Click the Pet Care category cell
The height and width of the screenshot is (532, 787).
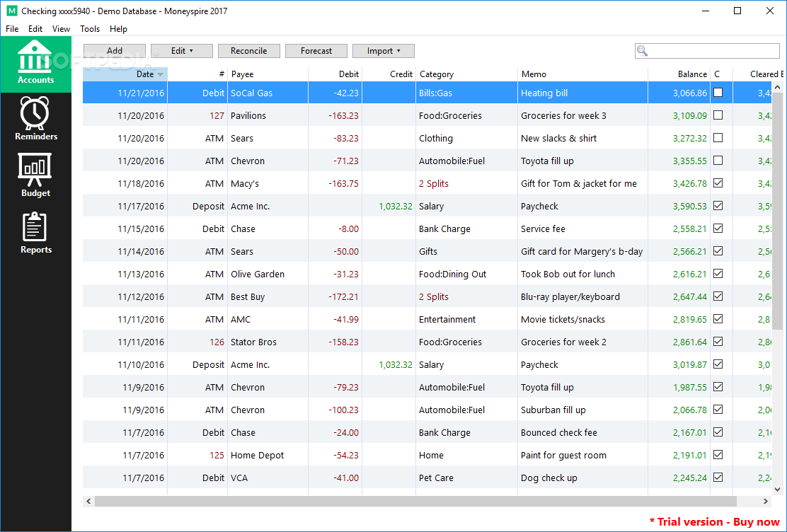pyautogui.click(x=466, y=478)
